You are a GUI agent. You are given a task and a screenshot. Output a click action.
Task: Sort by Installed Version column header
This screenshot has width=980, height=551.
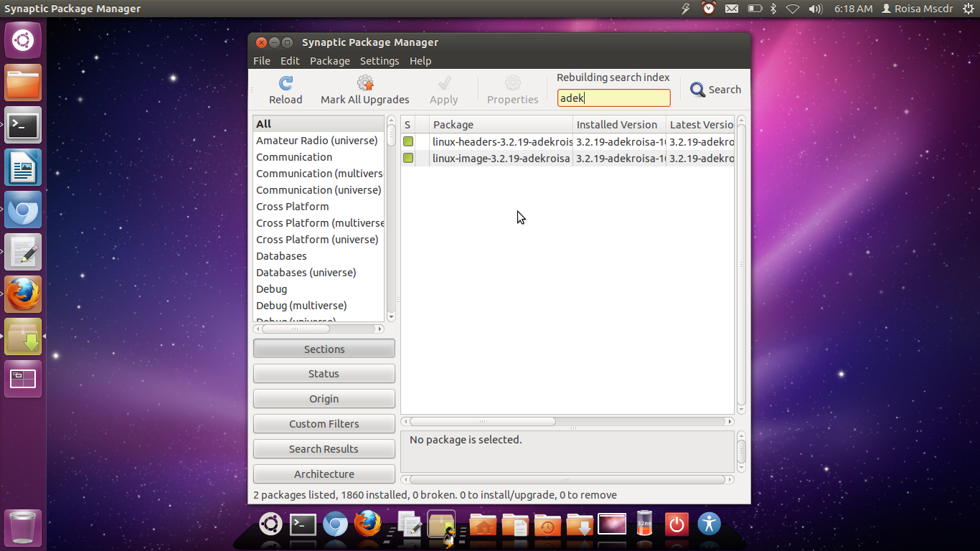pyautogui.click(x=619, y=125)
